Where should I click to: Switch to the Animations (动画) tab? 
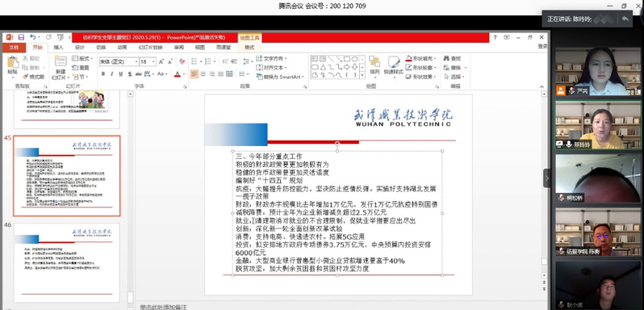point(123,47)
